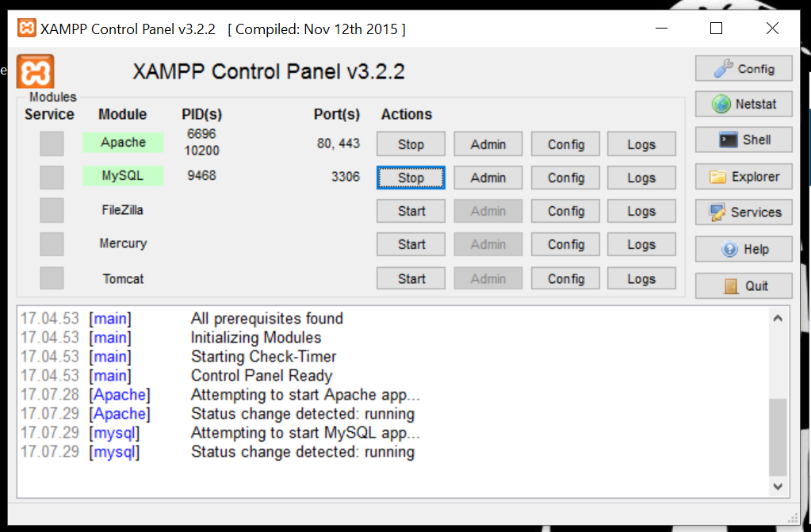
Task: Click log line 'Attempting to start MySQL app...'
Action: (x=305, y=433)
